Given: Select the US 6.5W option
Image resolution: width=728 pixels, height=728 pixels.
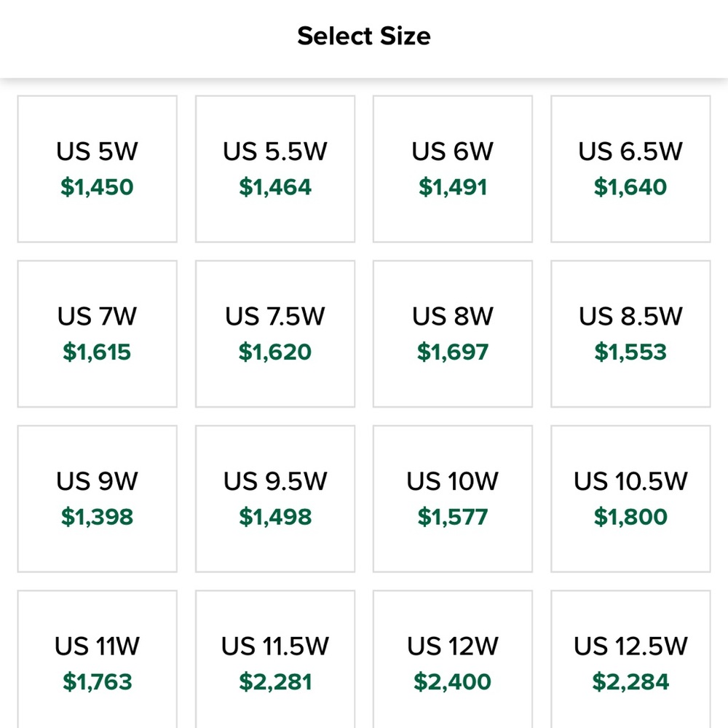Looking at the screenshot, I should coord(630,169).
